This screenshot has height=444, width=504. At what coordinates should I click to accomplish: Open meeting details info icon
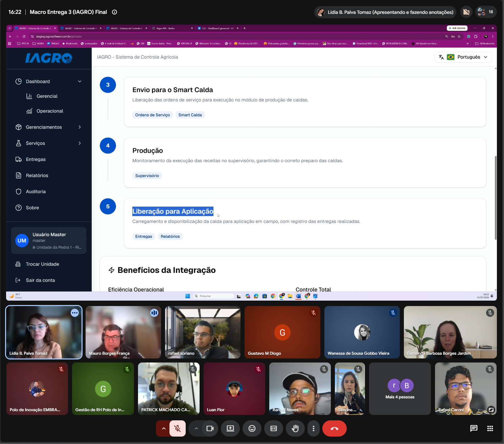114,12
